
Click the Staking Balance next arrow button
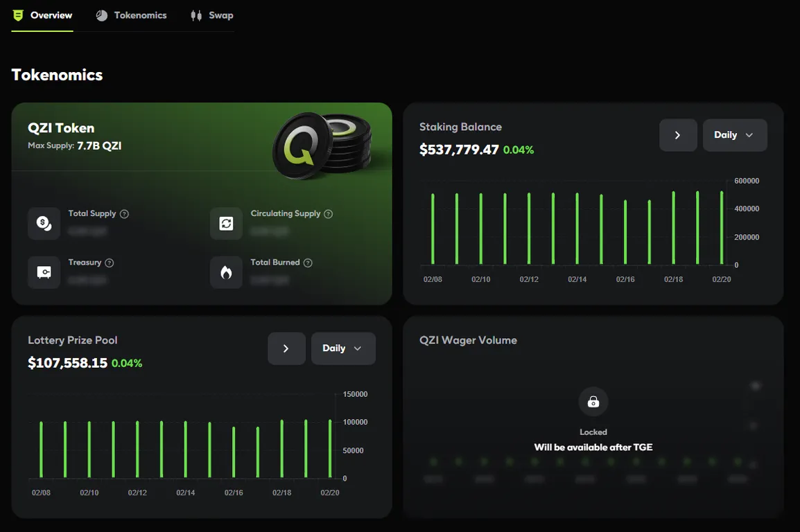point(678,135)
